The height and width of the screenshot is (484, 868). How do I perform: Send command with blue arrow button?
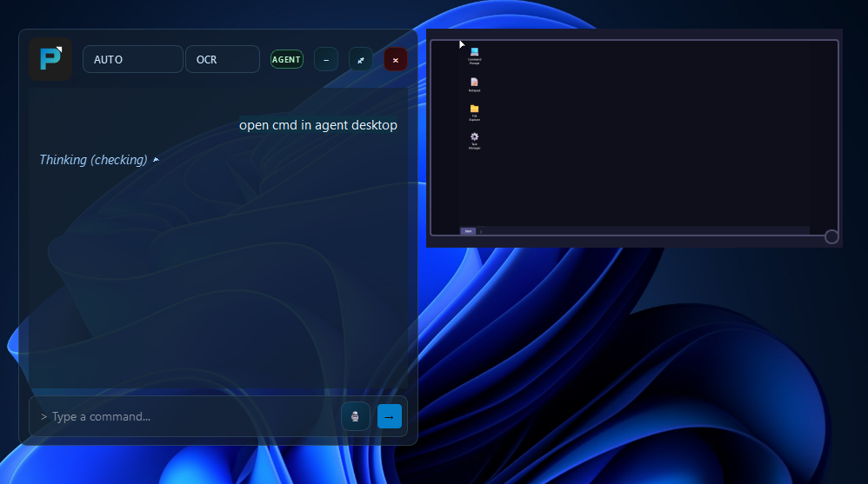click(389, 416)
